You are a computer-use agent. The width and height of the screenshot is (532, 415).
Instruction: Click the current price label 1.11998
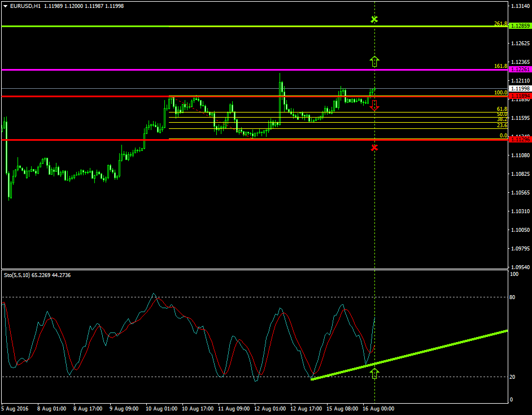(520, 89)
